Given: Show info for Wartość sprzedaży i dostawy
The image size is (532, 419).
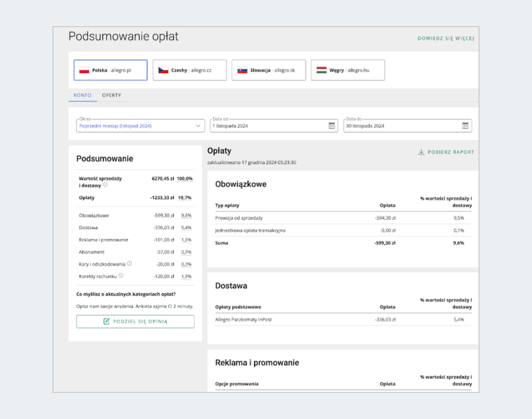Looking at the screenshot, I should click(105, 185).
